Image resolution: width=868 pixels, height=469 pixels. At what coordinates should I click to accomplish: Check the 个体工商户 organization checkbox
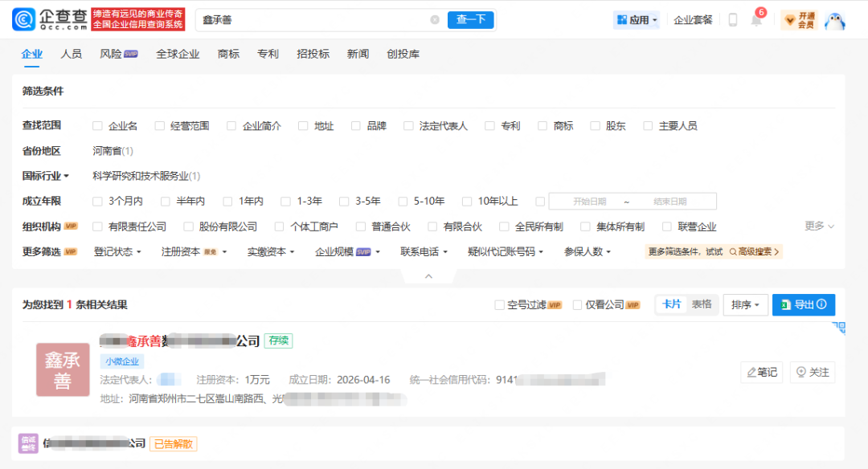(x=279, y=226)
